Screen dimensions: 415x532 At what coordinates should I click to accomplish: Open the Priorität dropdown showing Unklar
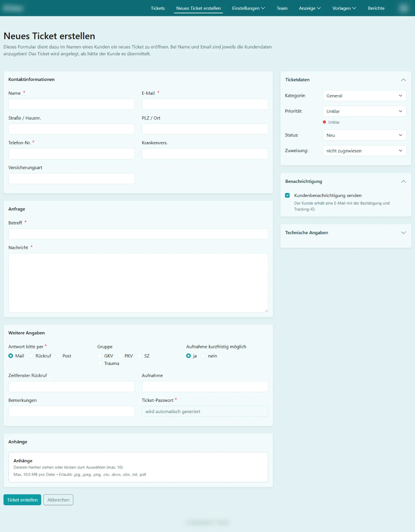pos(364,111)
